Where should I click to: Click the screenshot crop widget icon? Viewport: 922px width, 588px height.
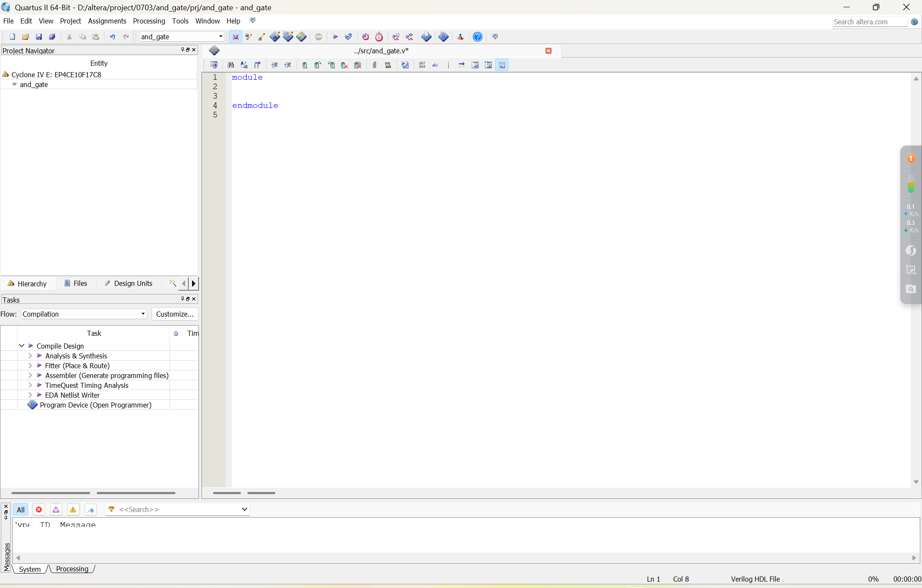(911, 269)
